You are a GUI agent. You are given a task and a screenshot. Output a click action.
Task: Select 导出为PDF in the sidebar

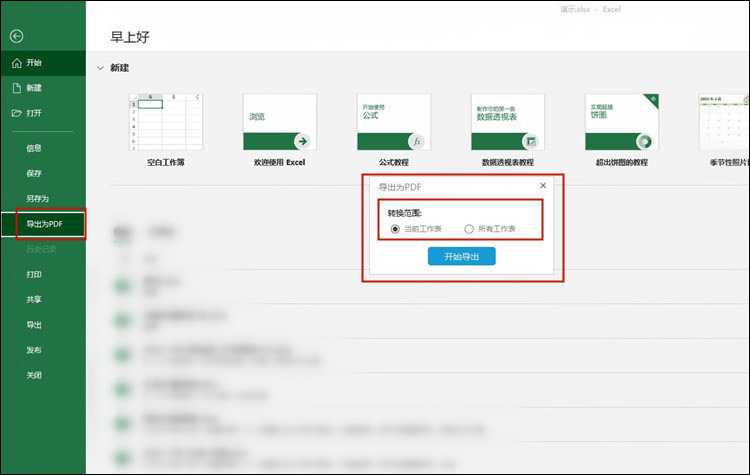pos(44,224)
